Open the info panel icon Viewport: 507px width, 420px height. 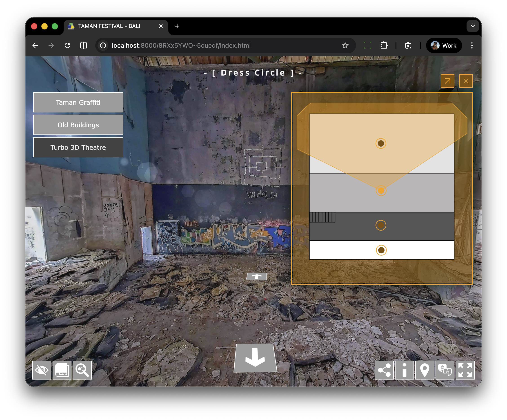click(404, 370)
